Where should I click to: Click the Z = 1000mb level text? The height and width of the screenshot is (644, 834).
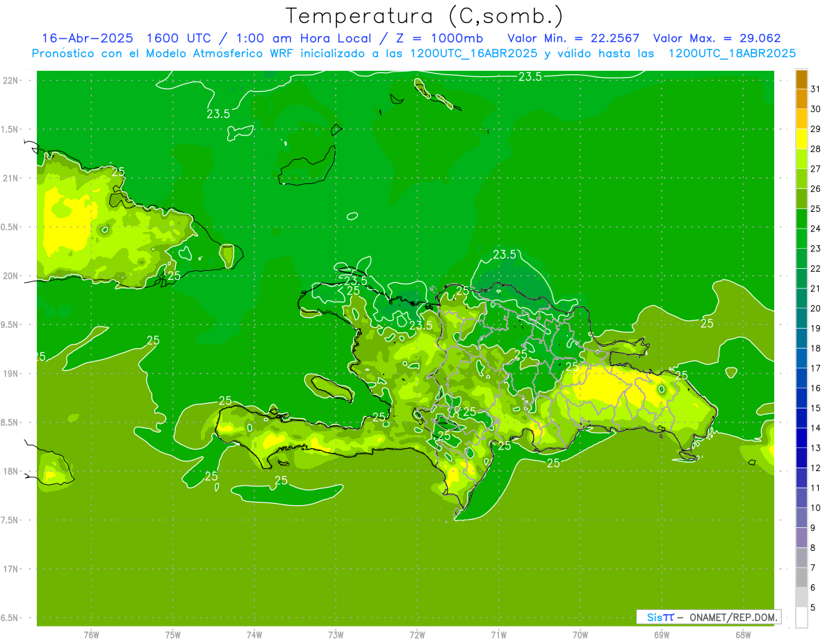pyautogui.click(x=439, y=38)
